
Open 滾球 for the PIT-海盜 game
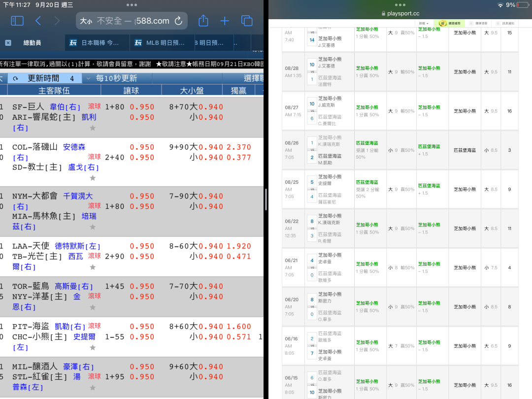click(94, 326)
